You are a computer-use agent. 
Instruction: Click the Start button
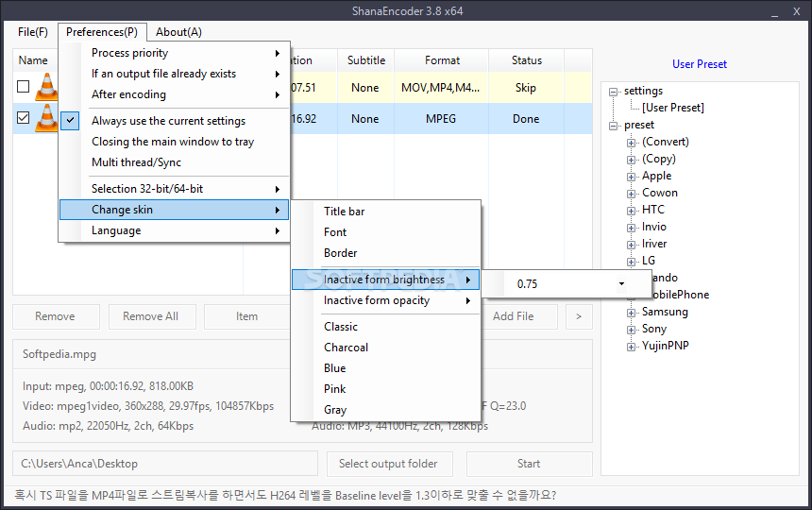[530, 464]
